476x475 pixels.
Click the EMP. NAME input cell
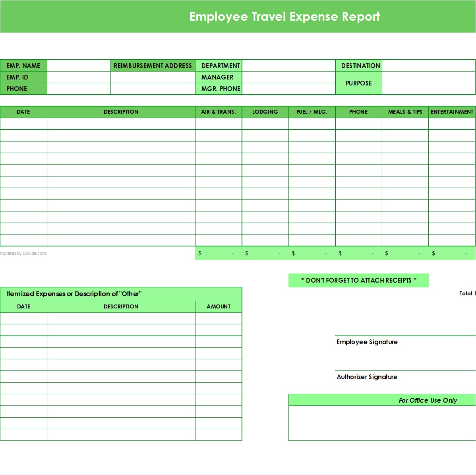[x=79, y=66]
